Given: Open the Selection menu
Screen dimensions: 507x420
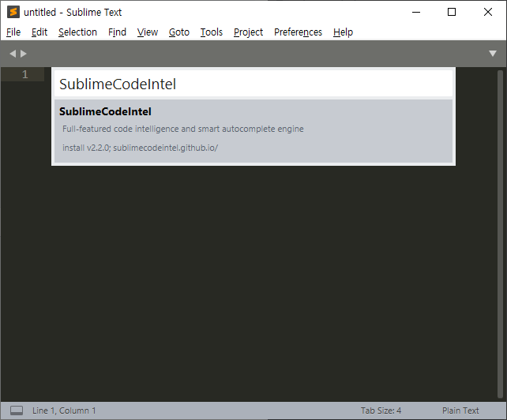Looking at the screenshot, I should pos(77,32).
